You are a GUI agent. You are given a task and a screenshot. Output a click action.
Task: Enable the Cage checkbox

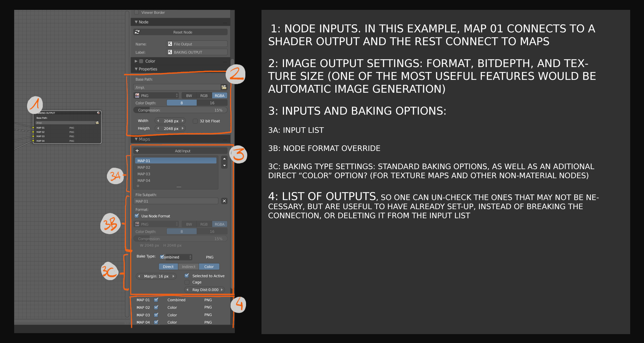tap(187, 282)
